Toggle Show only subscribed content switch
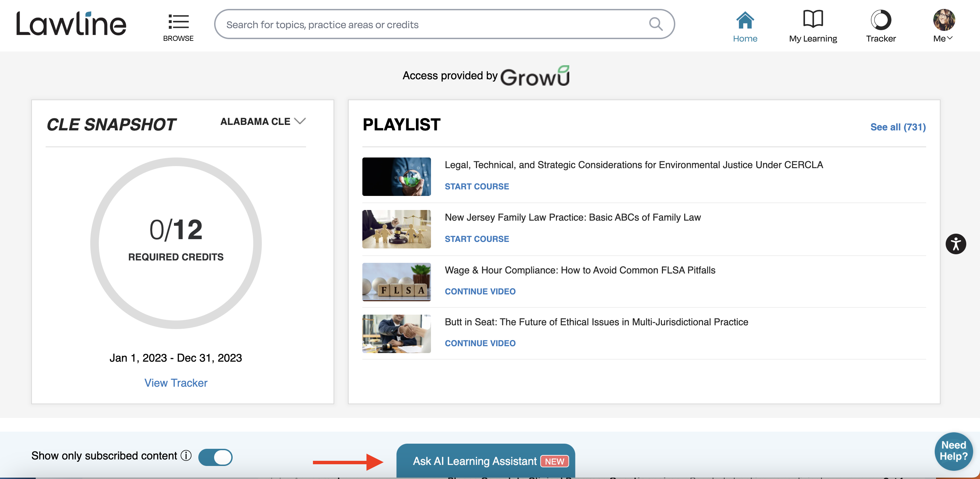This screenshot has width=980, height=479. pyautogui.click(x=215, y=457)
